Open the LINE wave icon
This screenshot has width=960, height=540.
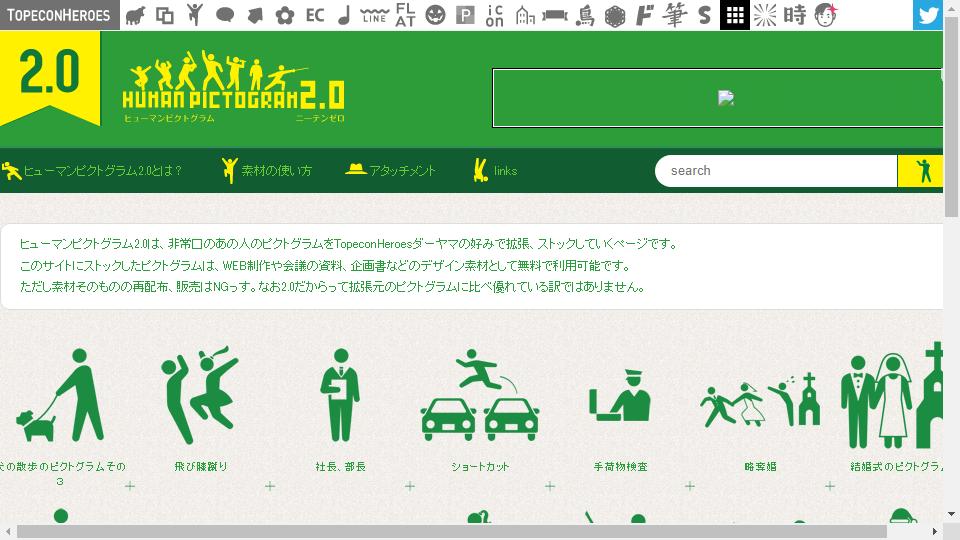tap(374, 15)
